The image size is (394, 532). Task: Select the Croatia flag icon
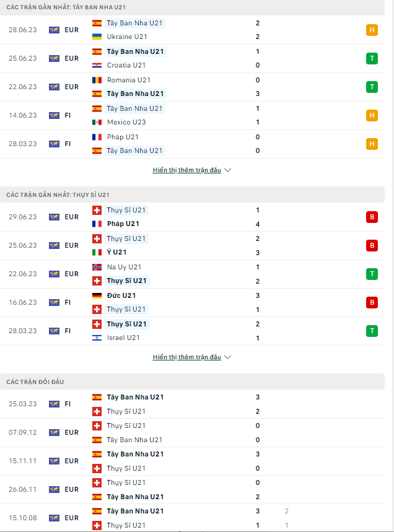pos(95,65)
